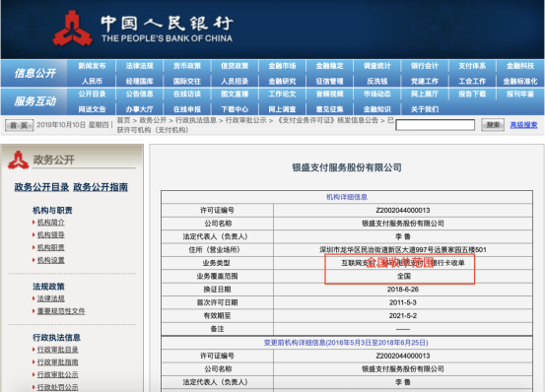Click the 行政执法信息 breadcrumb link
Viewport: 545px width, 392px height.
point(196,120)
